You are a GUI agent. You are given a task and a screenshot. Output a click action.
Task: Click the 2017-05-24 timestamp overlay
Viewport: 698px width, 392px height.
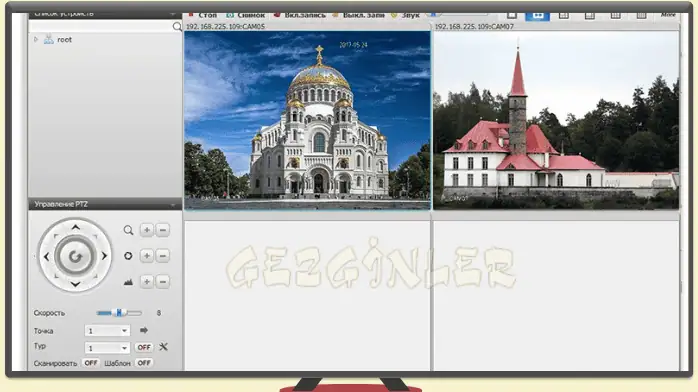353,45
